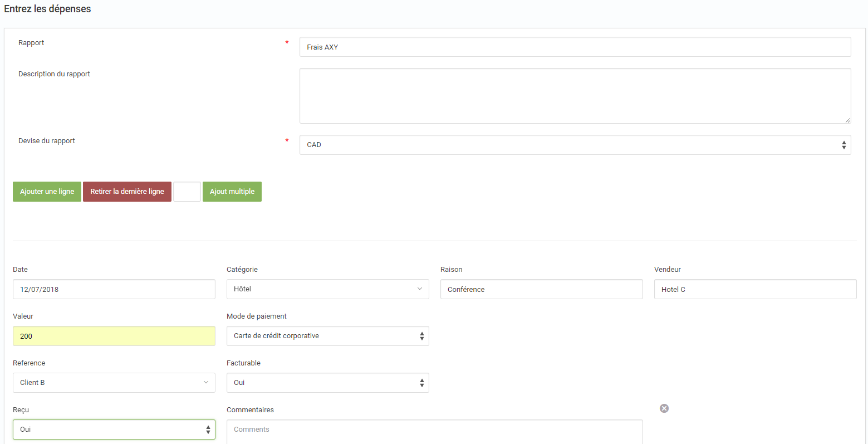Remove expense line with circled X icon
Screen dimensions: 868x444
(664, 408)
